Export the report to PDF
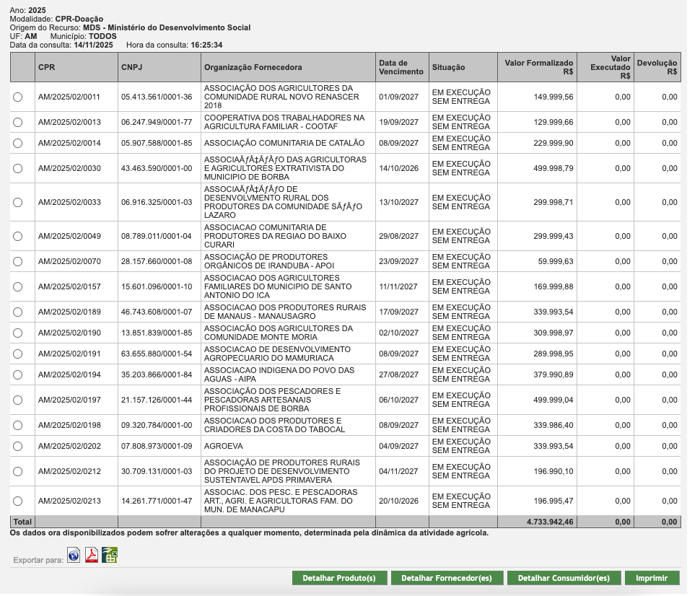The height and width of the screenshot is (596, 700). point(92,554)
